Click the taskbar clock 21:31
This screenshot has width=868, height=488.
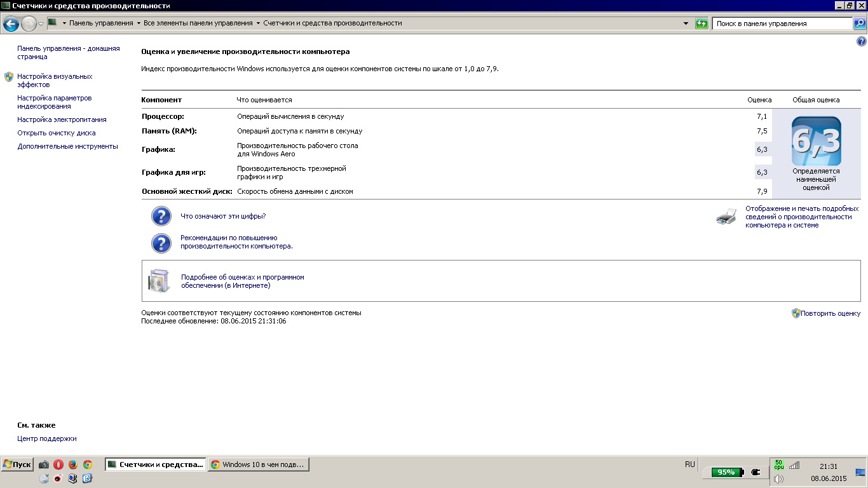(x=829, y=466)
